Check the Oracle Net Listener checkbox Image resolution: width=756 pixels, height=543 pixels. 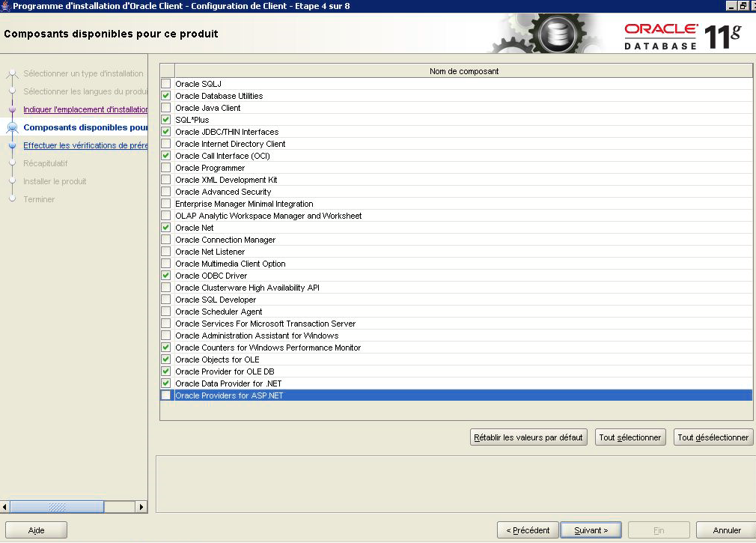tap(166, 251)
